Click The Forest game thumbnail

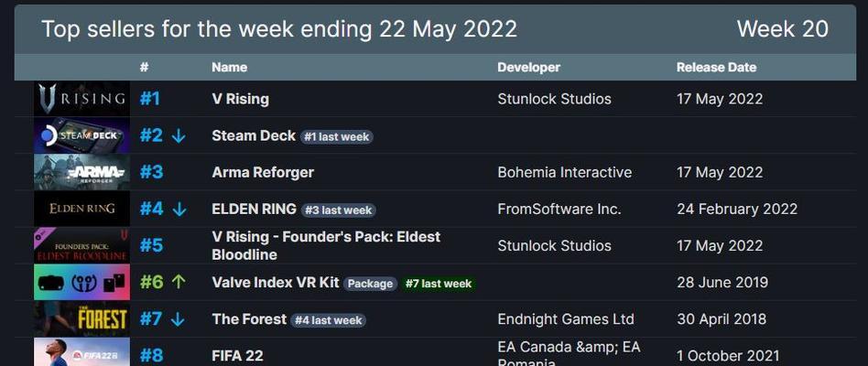click(x=81, y=319)
